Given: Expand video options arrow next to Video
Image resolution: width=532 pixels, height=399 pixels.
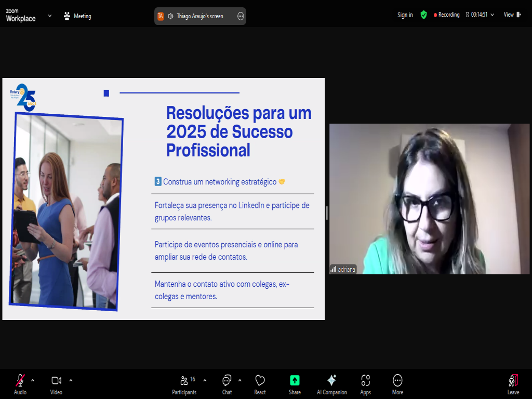Looking at the screenshot, I should click(x=71, y=380).
